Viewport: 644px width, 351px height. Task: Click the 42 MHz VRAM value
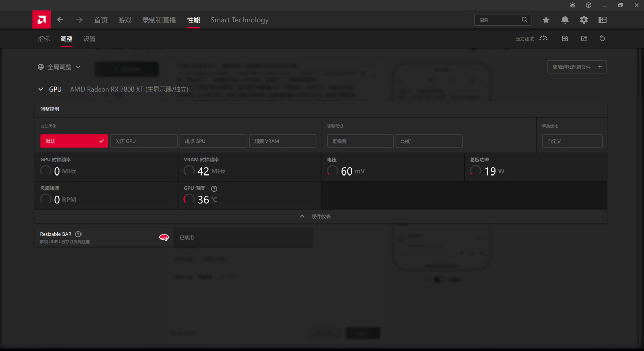(211, 171)
